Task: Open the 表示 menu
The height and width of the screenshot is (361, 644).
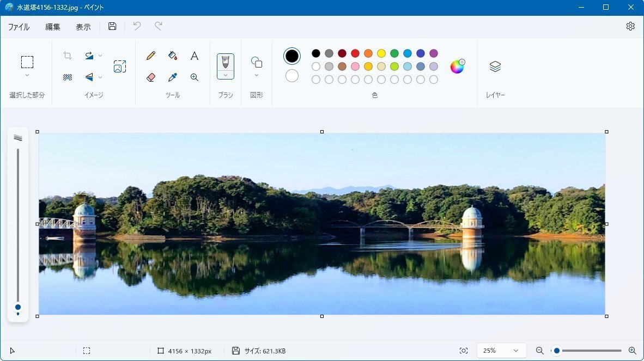Action: (83, 27)
